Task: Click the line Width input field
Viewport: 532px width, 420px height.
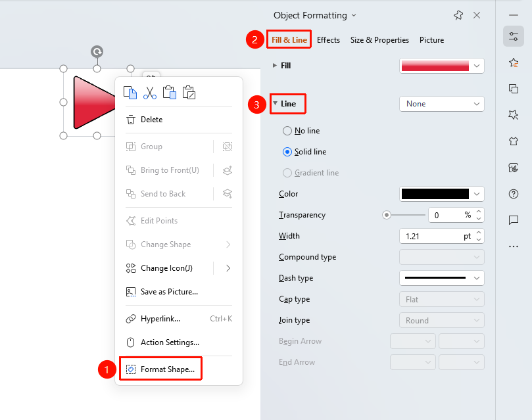Action: pyautogui.click(x=441, y=236)
